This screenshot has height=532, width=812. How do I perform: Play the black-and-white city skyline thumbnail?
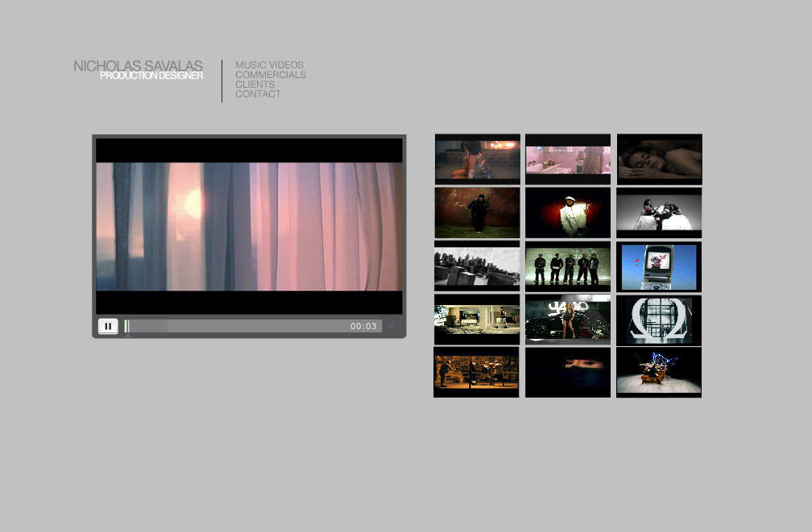[x=477, y=266]
